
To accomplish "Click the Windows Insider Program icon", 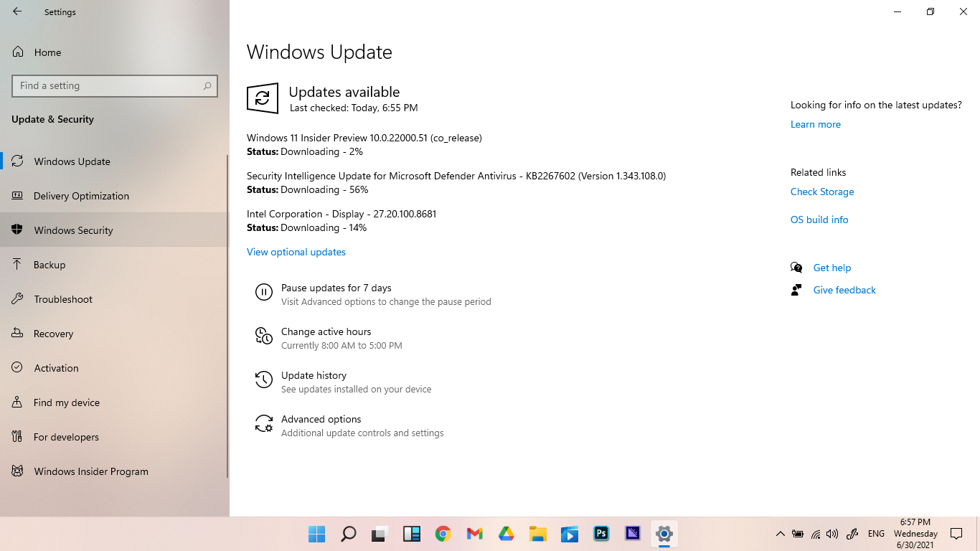I will coord(18,471).
